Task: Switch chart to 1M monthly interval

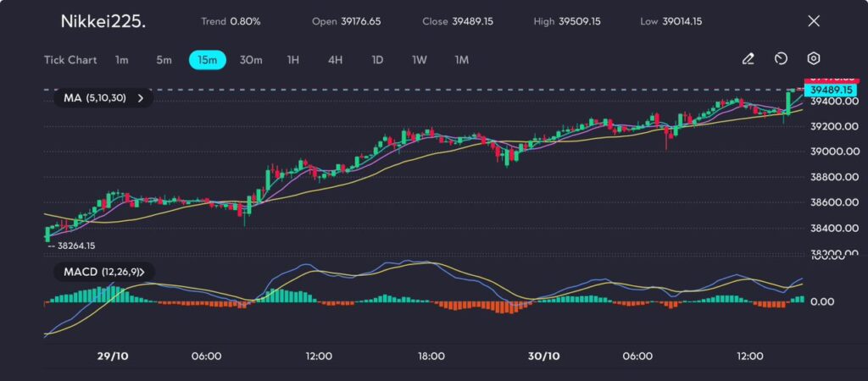Action: tap(461, 60)
